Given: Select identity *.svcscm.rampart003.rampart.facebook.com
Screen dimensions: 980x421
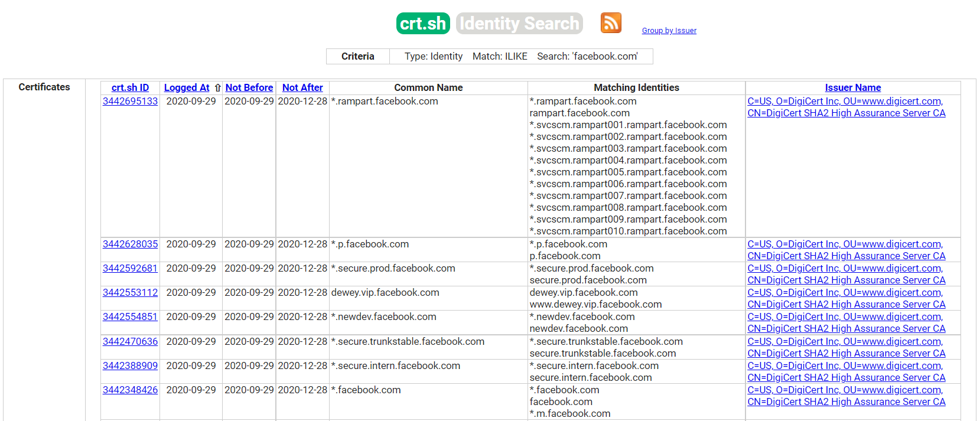Looking at the screenshot, I should (x=629, y=148).
